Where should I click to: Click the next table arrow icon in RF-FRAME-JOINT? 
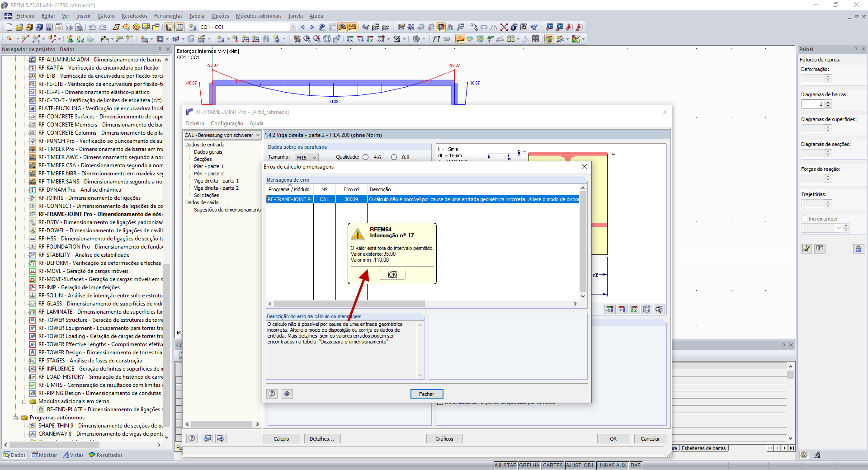220,438
